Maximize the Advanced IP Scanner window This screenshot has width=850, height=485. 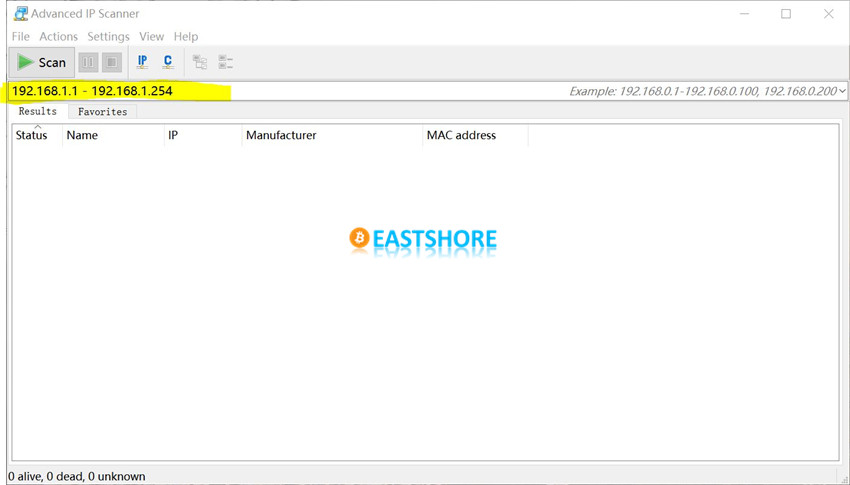pyautogui.click(x=786, y=14)
